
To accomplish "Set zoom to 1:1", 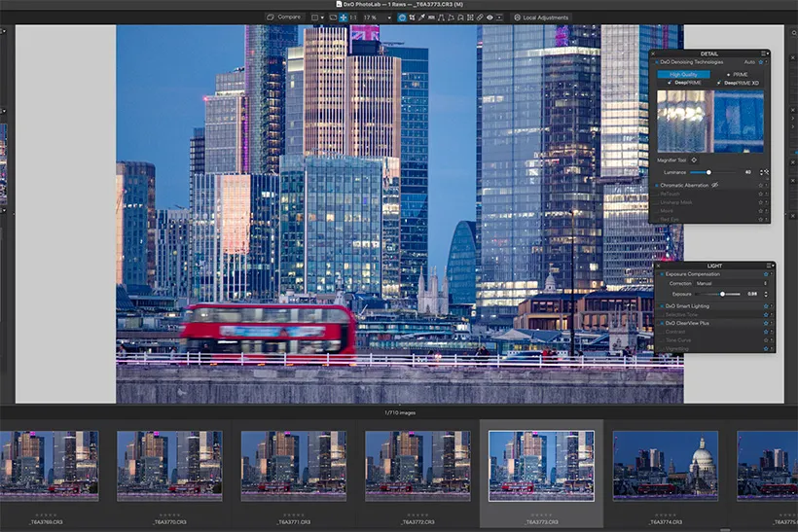I will tap(353, 18).
